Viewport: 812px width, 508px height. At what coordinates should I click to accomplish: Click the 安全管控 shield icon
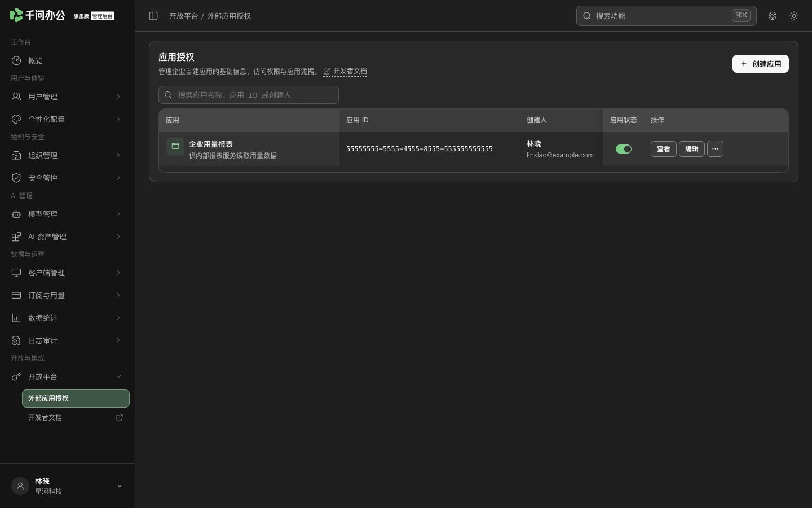(16, 178)
